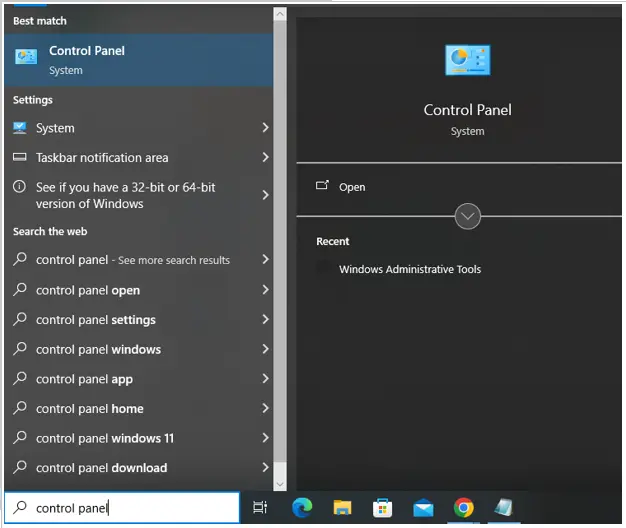626x528 pixels.
Task: Click the large Control Panel icon in preview pane
Action: (x=468, y=60)
